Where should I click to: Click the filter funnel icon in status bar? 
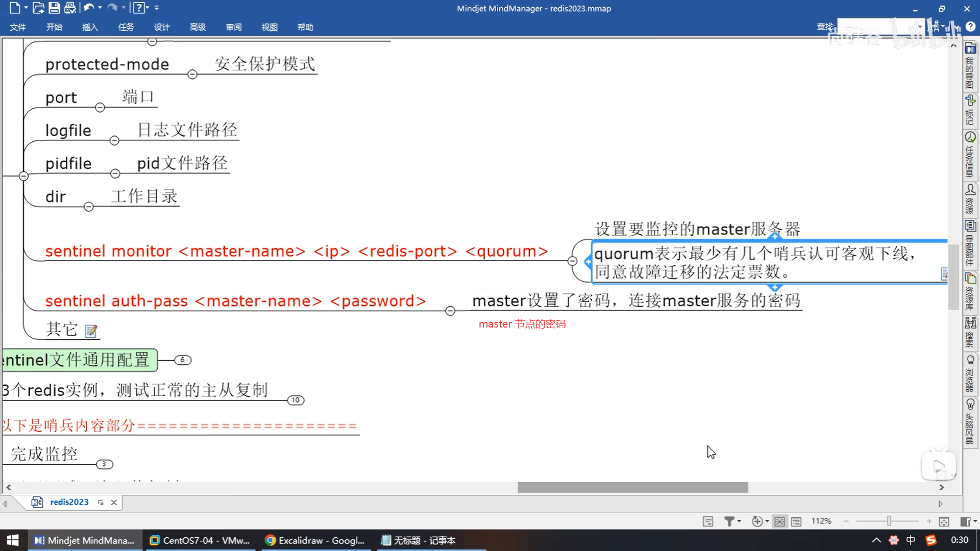729,521
